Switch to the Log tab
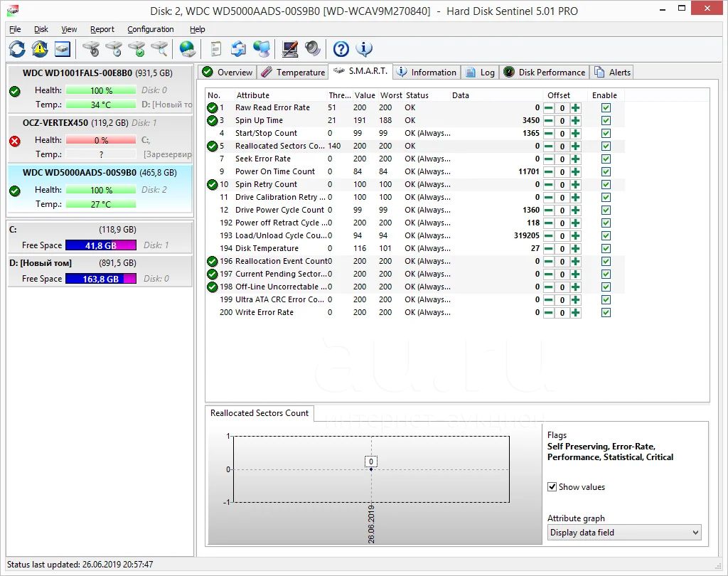 (481, 73)
